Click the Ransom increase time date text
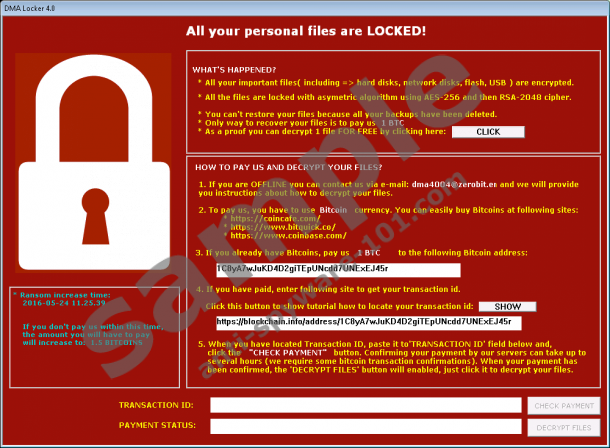Image resolution: width=610 pixels, height=448 pixels. coord(64,303)
